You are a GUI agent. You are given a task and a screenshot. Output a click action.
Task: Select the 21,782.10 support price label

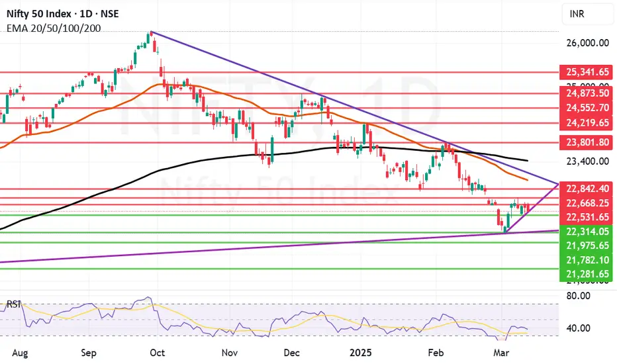coord(586,259)
